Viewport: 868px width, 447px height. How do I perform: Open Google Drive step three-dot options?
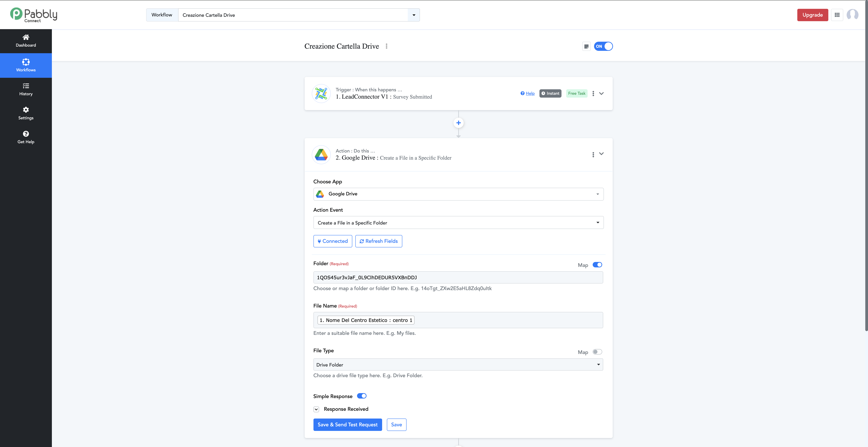(593, 155)
